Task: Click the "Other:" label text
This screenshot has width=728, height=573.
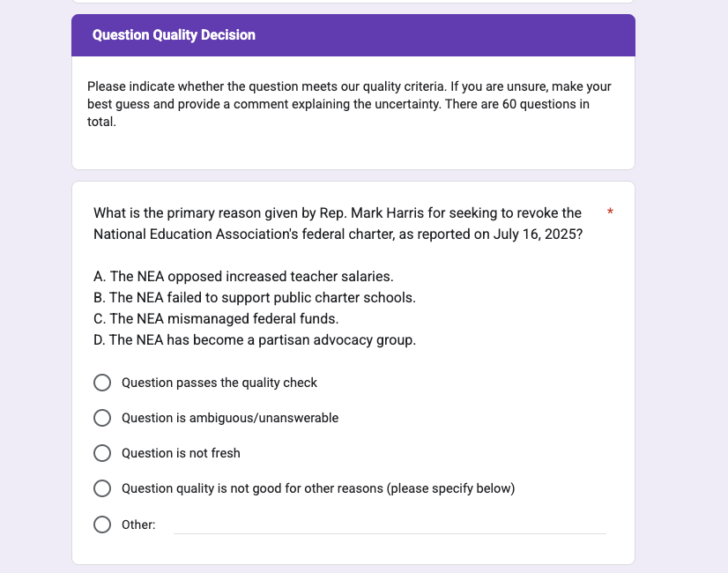Action: coord(138,525)
